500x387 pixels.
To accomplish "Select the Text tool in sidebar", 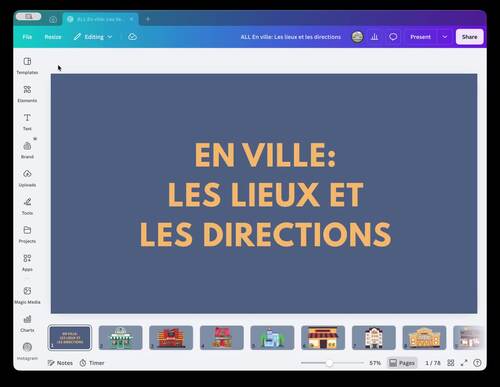I will [x=27, y=122].
